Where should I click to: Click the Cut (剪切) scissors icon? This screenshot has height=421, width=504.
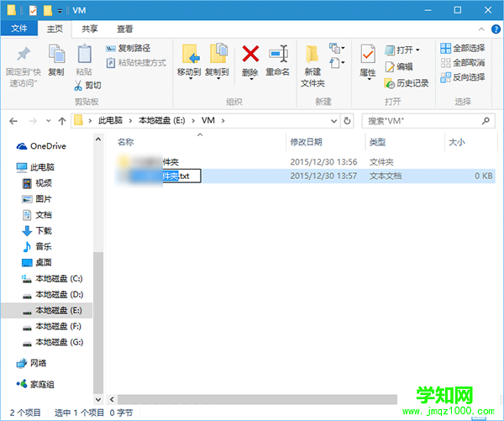tap(78, 85)
